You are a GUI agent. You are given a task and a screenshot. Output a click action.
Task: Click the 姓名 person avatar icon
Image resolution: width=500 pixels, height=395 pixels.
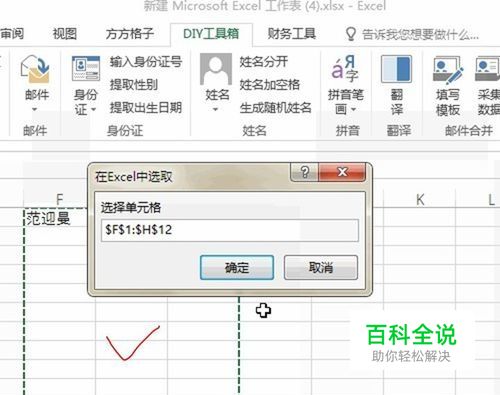click(x=216, y=69)
